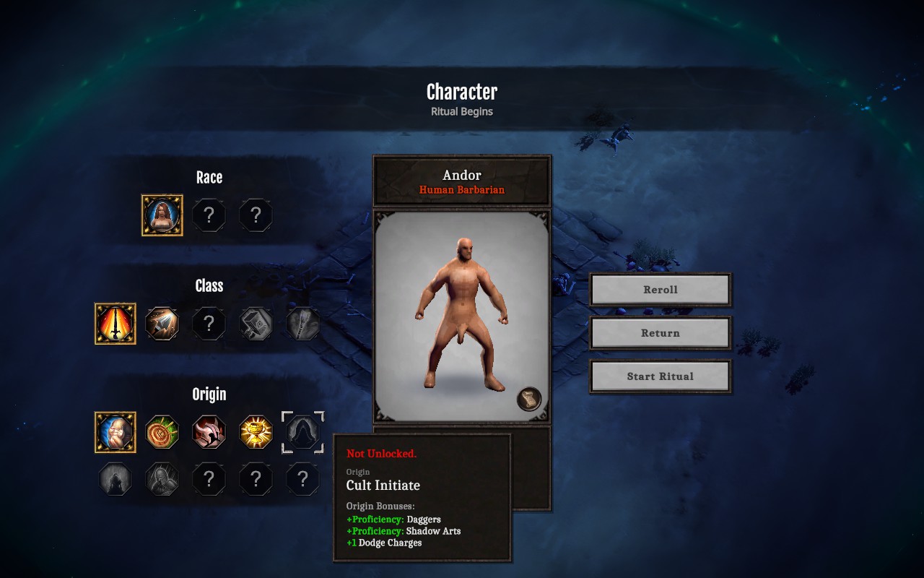Screen dimensions: 924x578
Task: Select the locked hammer class icon
Action: 256,324
